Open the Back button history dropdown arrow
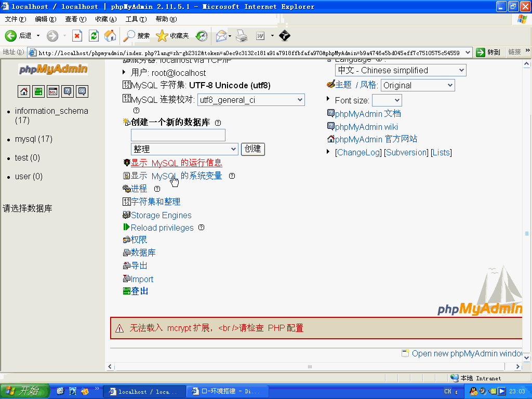The width and height of the screenshot is (532, 399). 38,36
